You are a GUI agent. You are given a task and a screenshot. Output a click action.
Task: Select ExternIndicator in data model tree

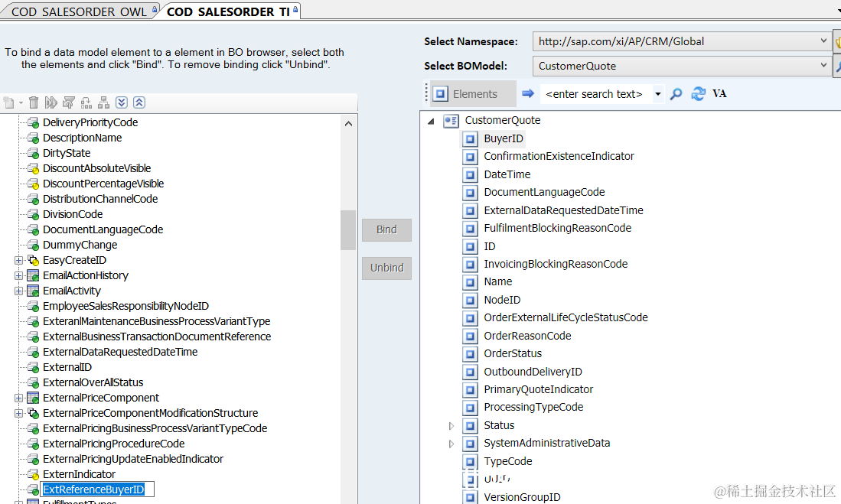[x=79, y=474]
